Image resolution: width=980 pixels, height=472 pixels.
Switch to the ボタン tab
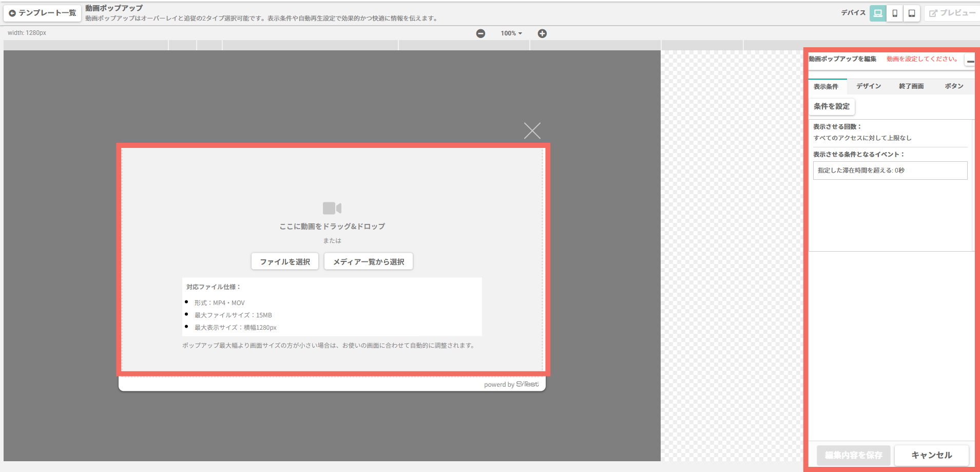point(954,86)
